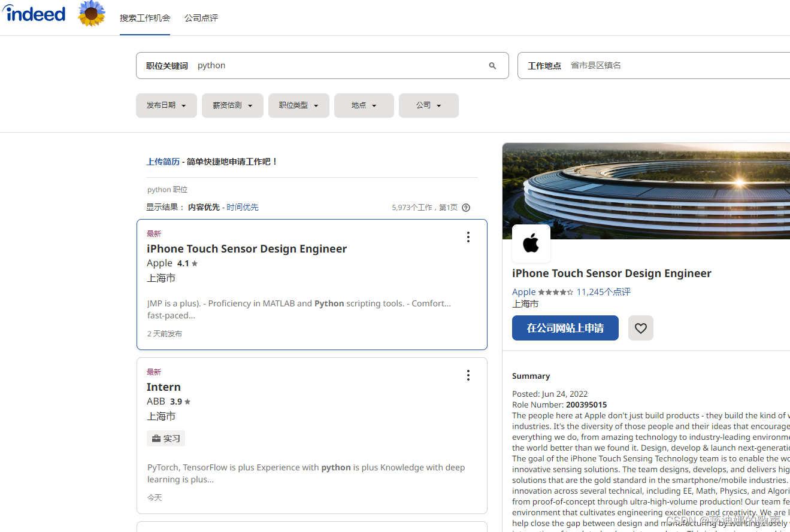Switch to 公司点评 tab
The height and width of the screenshot is (532, 790).
point(201,18)
